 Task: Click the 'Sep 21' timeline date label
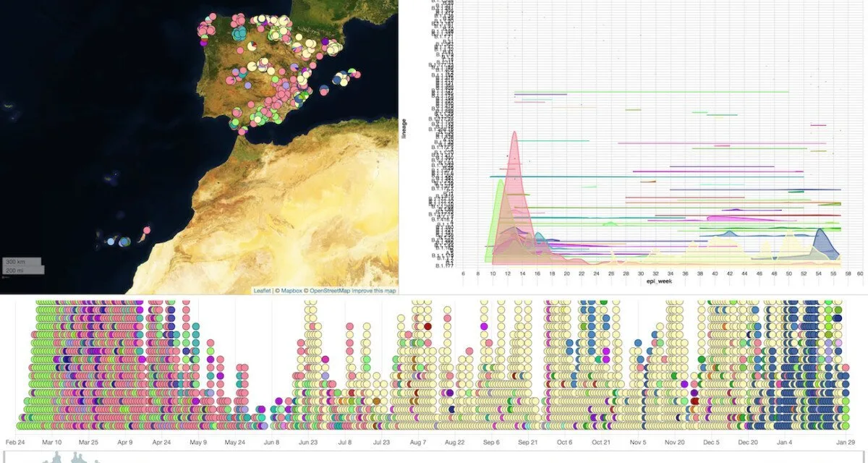point(527,442)
